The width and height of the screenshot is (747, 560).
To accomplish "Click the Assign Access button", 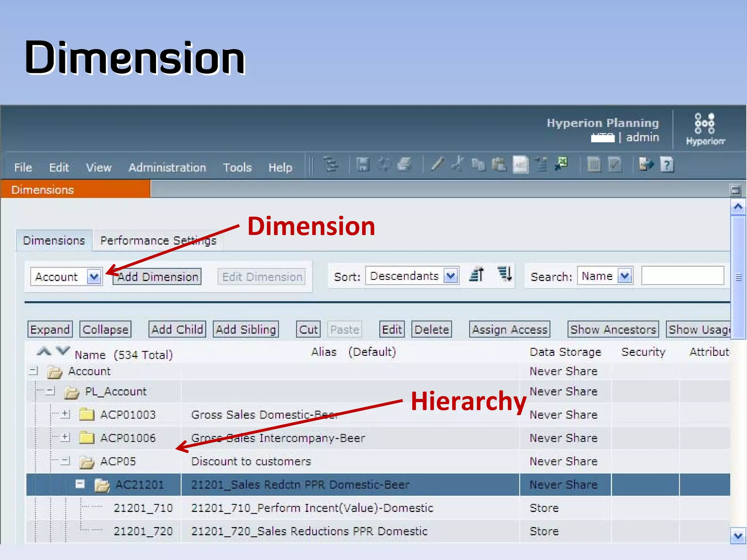I will pyautogui.click(x=509, y=329).
